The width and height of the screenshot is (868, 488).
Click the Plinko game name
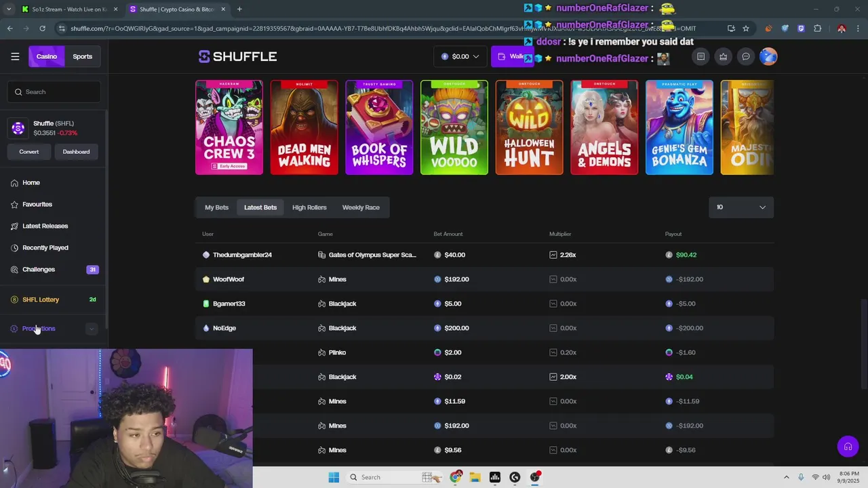(x=337, y=352)
